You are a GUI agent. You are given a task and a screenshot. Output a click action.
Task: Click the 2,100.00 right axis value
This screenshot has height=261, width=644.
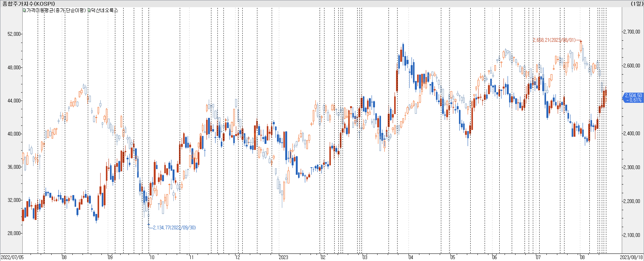point(632,235)
